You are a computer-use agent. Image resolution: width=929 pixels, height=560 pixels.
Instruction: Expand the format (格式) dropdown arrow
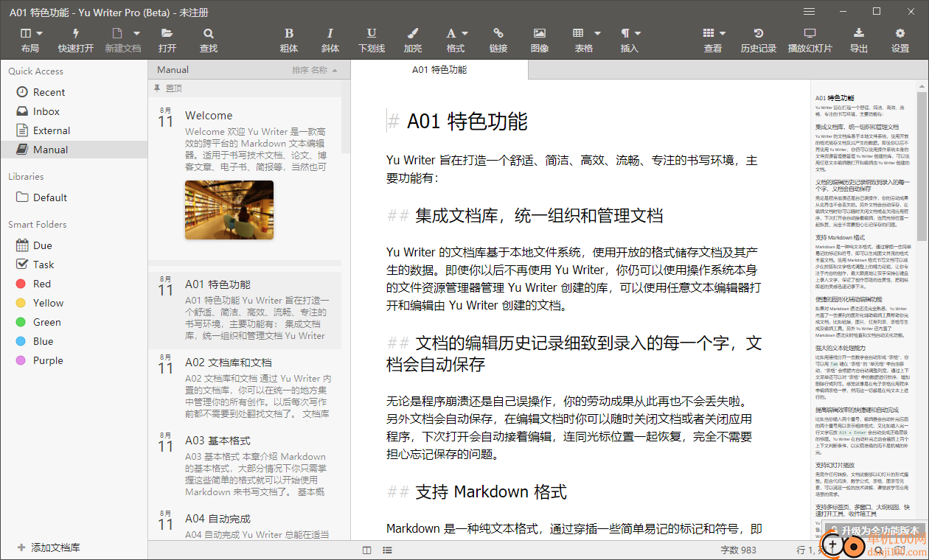pyautogui.click(x=464, y=33)
